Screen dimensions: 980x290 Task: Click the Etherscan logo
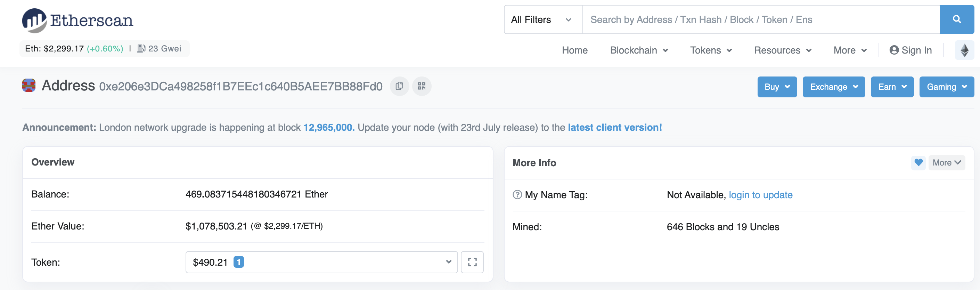(77, 20)
